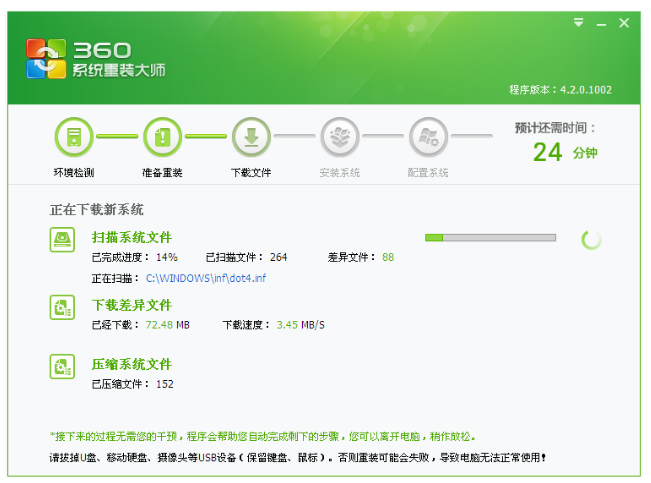Click the 扫描系统文件 heading

pyautogui.click(x=131, y=237)
